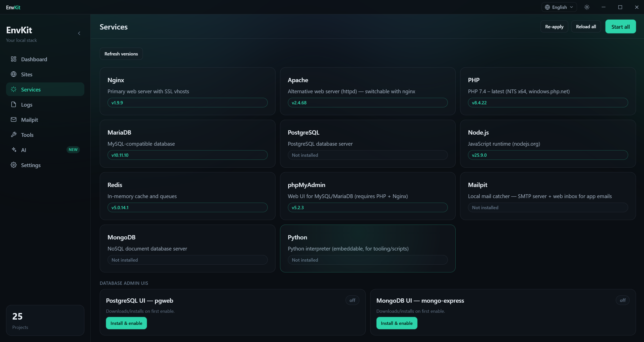Click the phpMyAdmin card title

[307, 185]
